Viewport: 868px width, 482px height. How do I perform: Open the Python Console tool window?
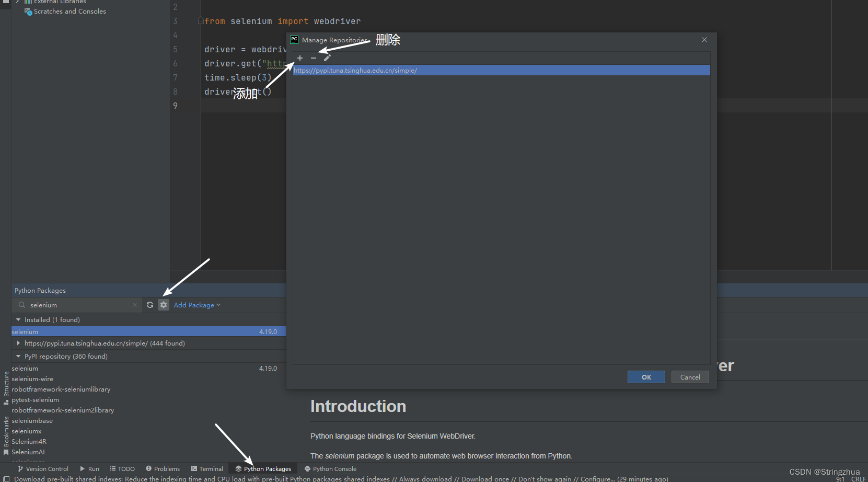coord(330,468)
